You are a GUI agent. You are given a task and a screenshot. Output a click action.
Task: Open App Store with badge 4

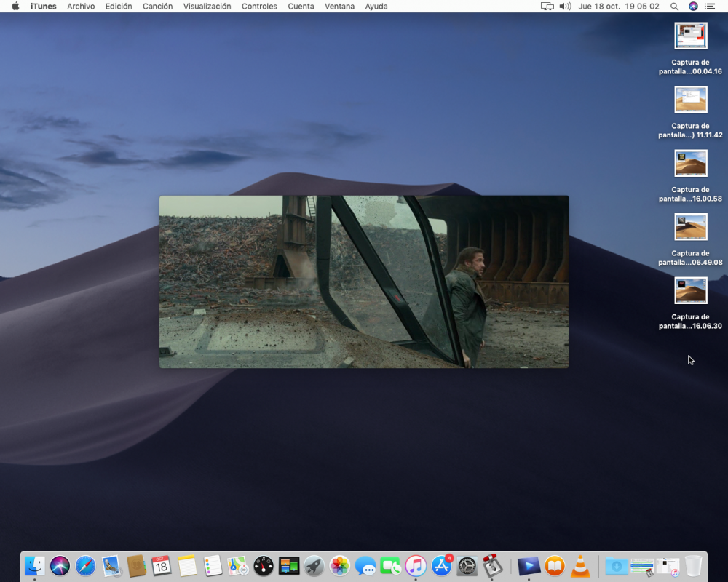[442, 566]
